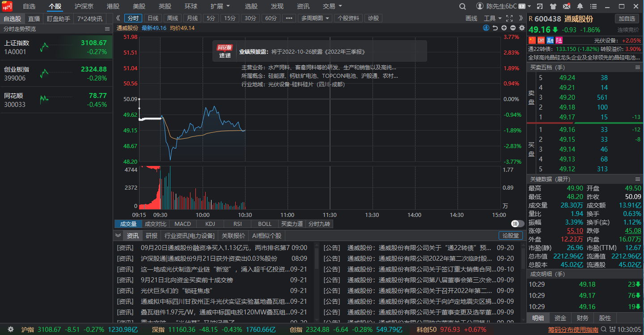Screen dimensions: 644x335
Task: Open the 美股 tab
Action: click(139, 6)
